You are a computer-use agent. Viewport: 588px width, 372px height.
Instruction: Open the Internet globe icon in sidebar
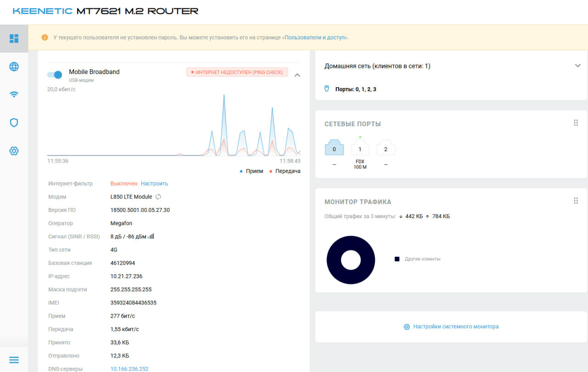coord(14,67)
